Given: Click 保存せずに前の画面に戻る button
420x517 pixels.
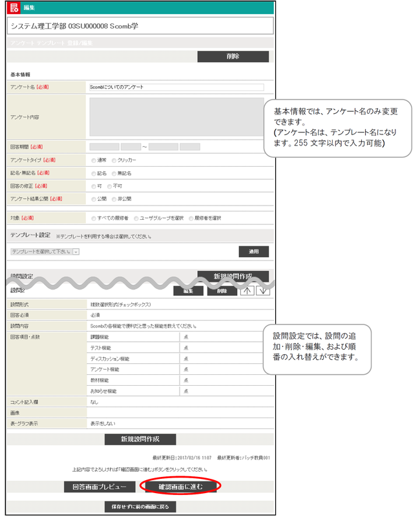Looking at the screenshot, I should [140, 507].
